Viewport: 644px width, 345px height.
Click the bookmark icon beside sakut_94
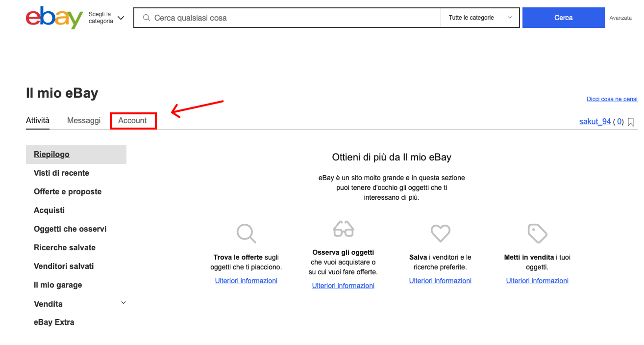[x=631, y=122]
